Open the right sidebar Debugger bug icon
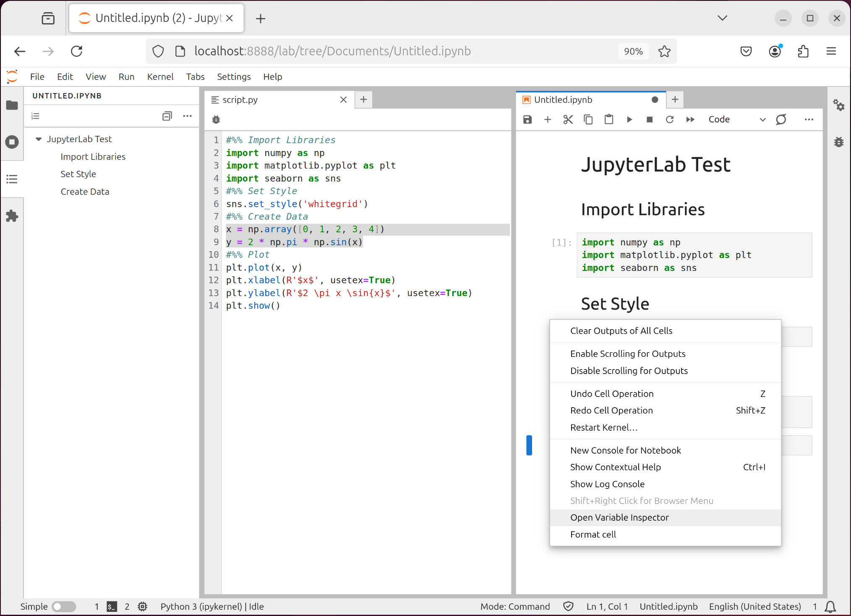The image size is (851, 616). pyautogui.click(x=839, y=142)
